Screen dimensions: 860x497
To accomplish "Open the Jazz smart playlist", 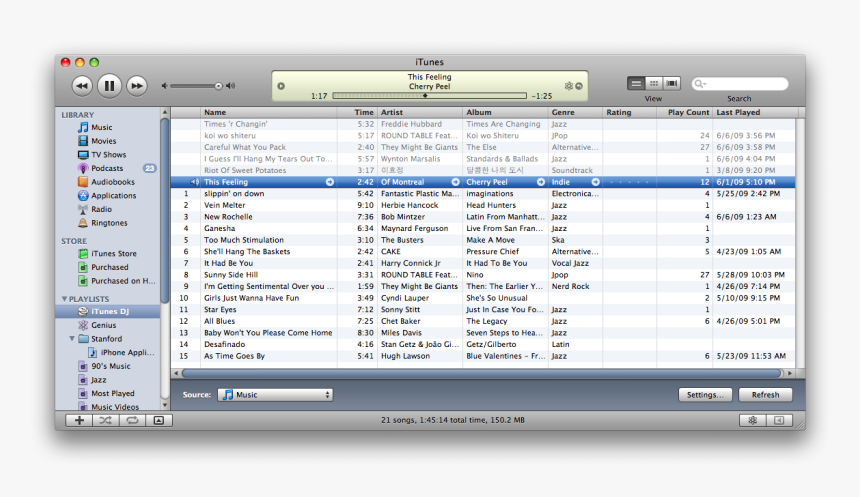I will [98, 380].
